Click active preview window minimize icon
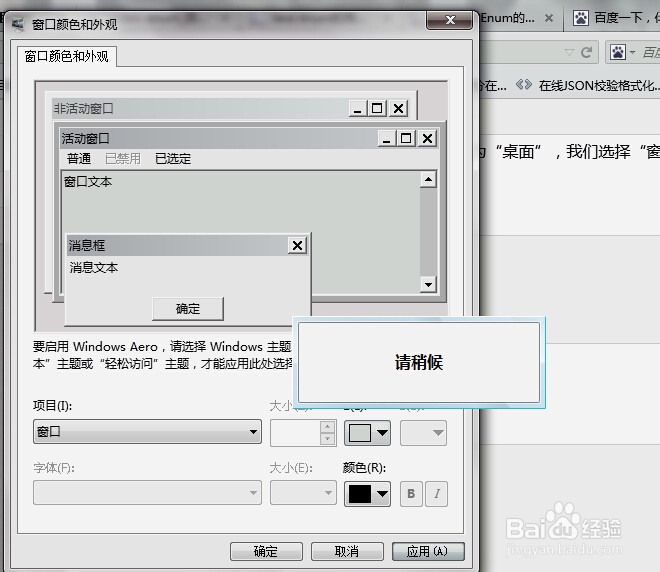Image resolution: width=660 pixels, height=572 pixels. click(386, 138)
